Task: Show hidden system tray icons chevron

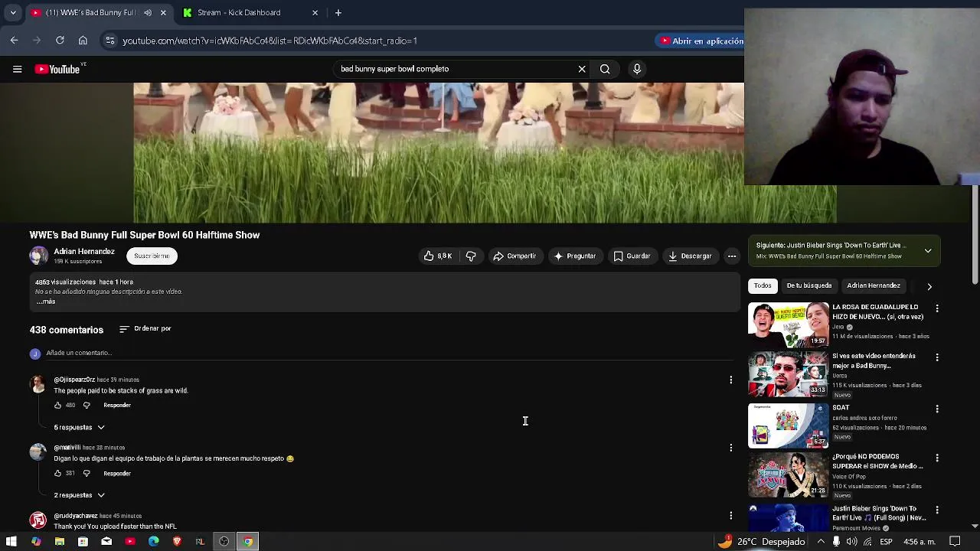Action: pos(821,542)
